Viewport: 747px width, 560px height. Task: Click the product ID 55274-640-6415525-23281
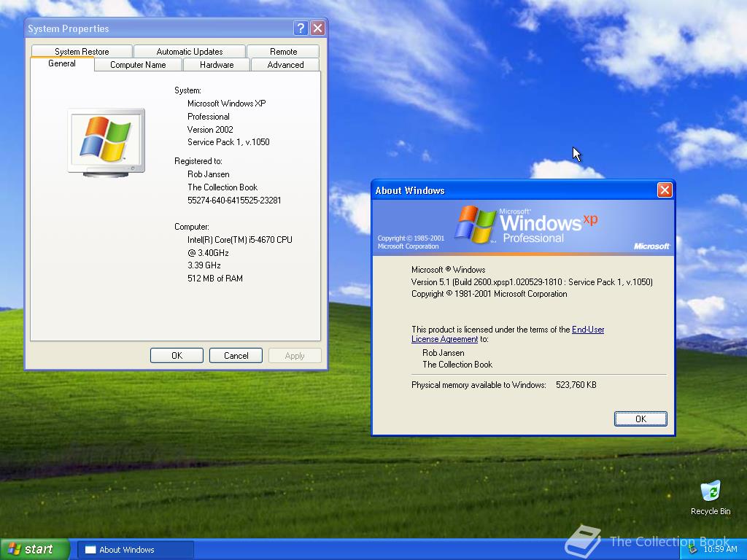pos(234,201)
